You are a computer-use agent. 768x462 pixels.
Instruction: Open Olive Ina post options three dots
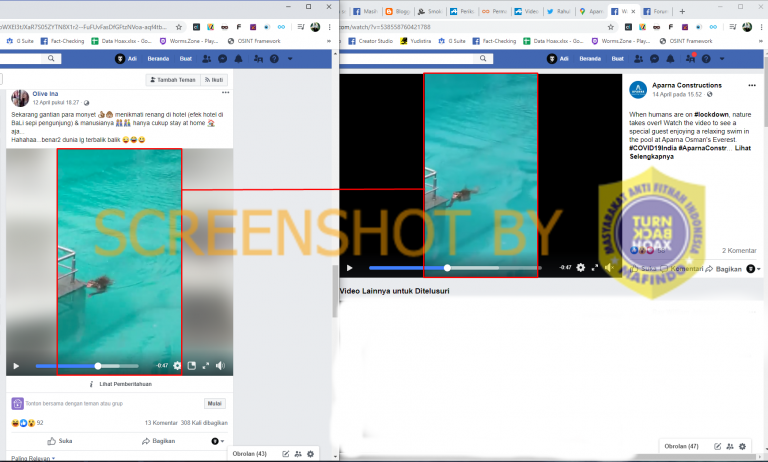[x=225, y=93]
